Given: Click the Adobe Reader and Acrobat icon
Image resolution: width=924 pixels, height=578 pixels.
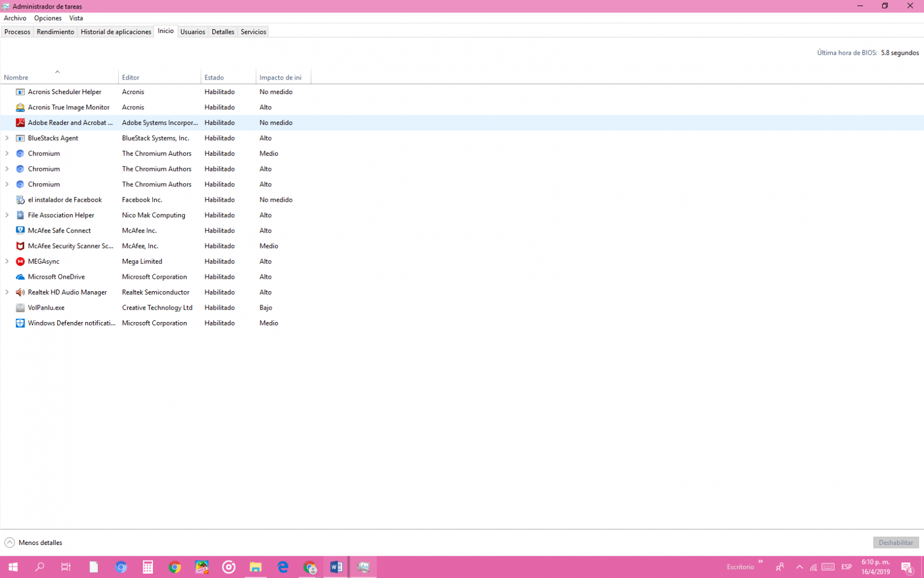Looking at the screenshot, I should 20,123.
